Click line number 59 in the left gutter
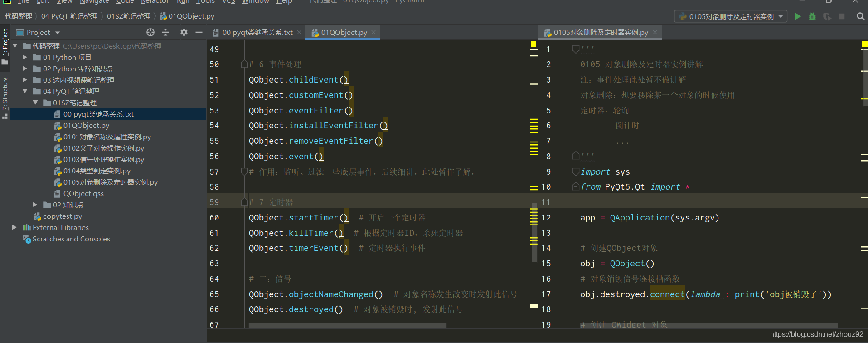This screenshot has width=868, height=343. pos(214,202)
